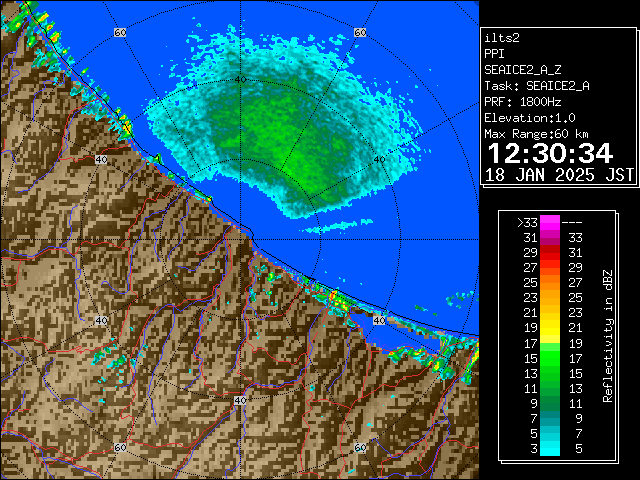Click the 40 km ring label on the southeast coast
Image resolution: width=640 pixels, height=480 pixels.
379,320
